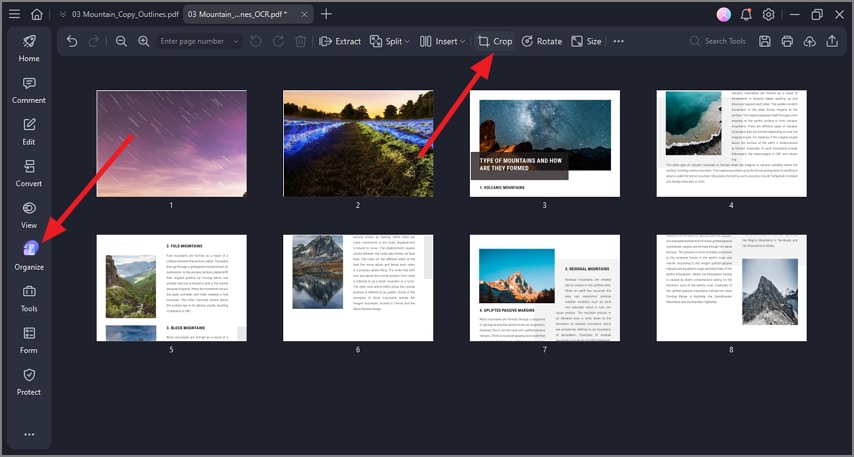854x457 pixels.
Task: Open the Tools section in sidebar
Action: 29,298
